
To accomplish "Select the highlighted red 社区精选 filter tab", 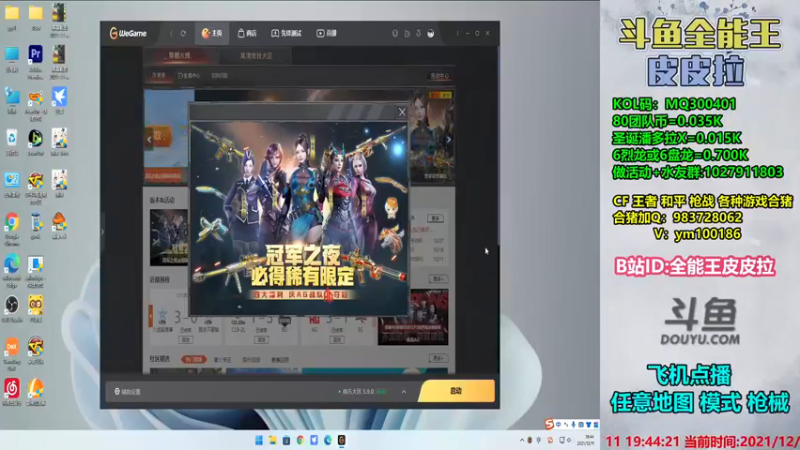I will click(193, 360).
